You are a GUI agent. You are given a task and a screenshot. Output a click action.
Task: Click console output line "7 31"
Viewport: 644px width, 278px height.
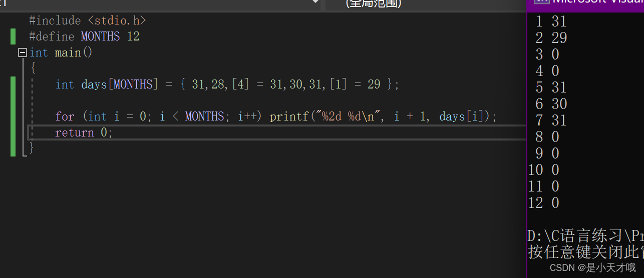point(551,120)
